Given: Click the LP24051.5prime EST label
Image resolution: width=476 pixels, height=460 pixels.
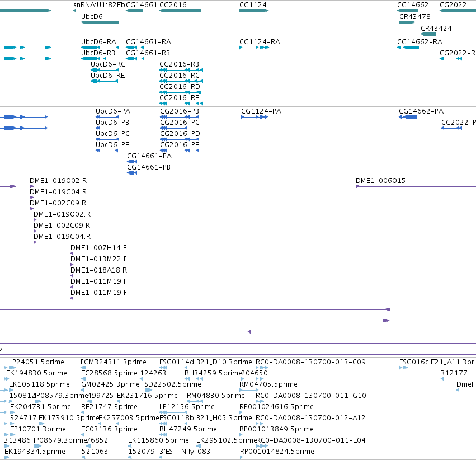Looking at the screenshot, I should [36, 362].
